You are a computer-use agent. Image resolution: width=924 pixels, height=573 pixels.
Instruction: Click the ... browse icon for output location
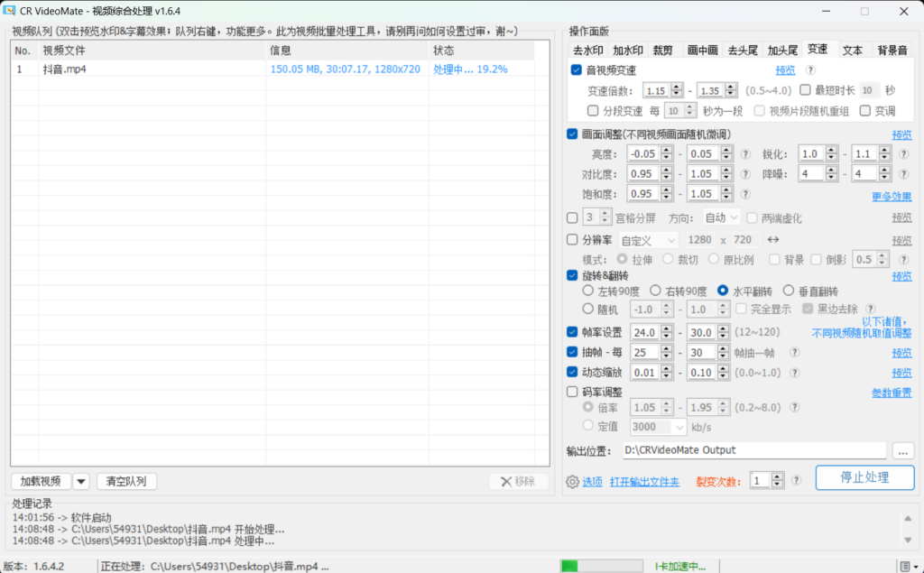click(x=901, y=449)
